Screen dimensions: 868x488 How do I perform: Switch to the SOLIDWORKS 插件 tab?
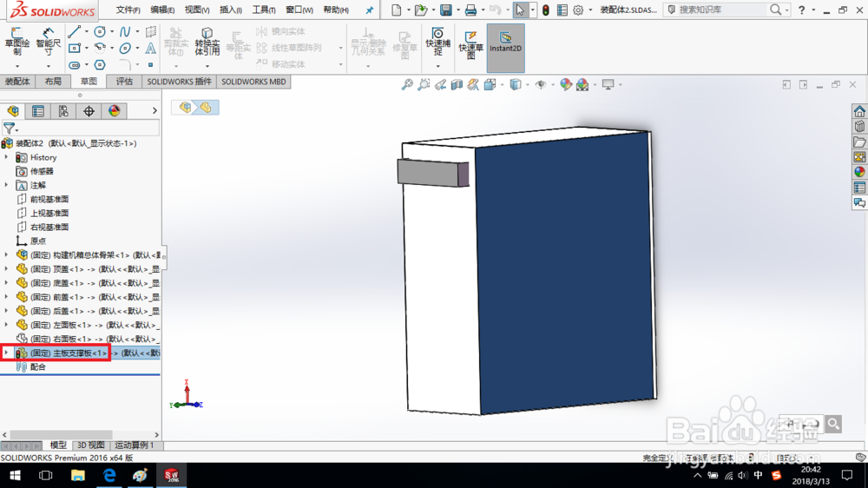tap(179, 82)
